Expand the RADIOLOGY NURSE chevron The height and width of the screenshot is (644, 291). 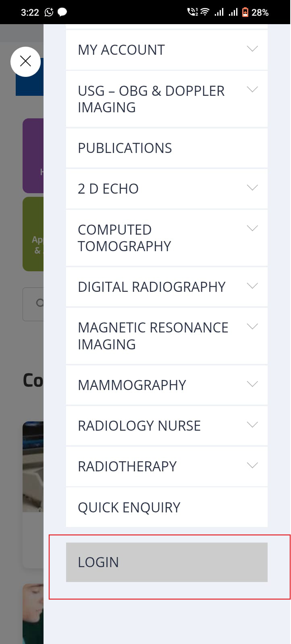point(252,425)
